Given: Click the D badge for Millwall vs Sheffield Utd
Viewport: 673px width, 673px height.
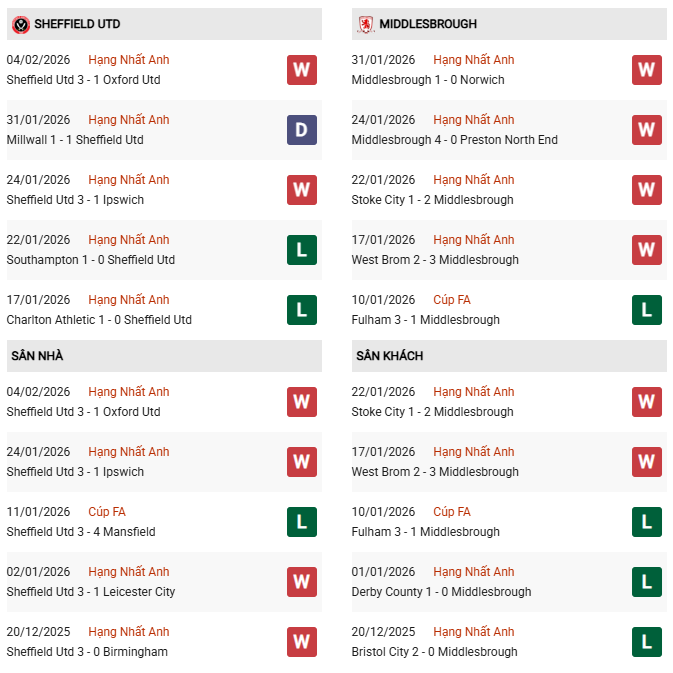Looking at the screenshot, I should (x=302, y=130).
